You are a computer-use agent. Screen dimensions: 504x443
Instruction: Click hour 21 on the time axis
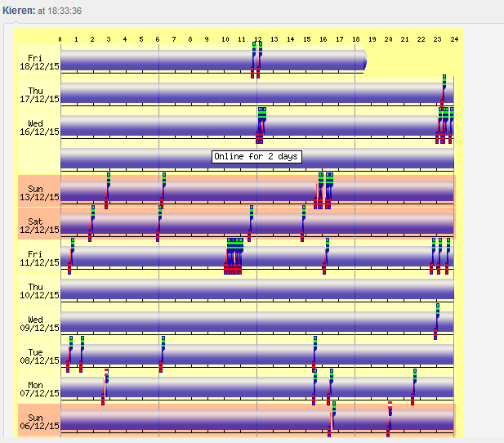pyautogui.click(x=404, y=39)
